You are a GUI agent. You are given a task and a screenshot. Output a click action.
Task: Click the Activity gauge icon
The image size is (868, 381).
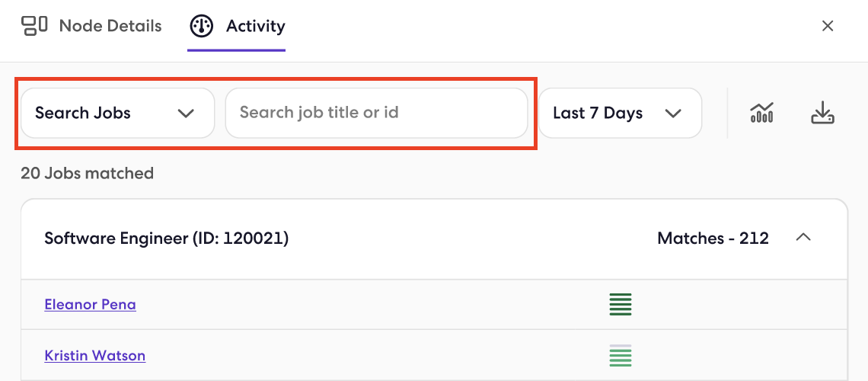click(202, 26)
